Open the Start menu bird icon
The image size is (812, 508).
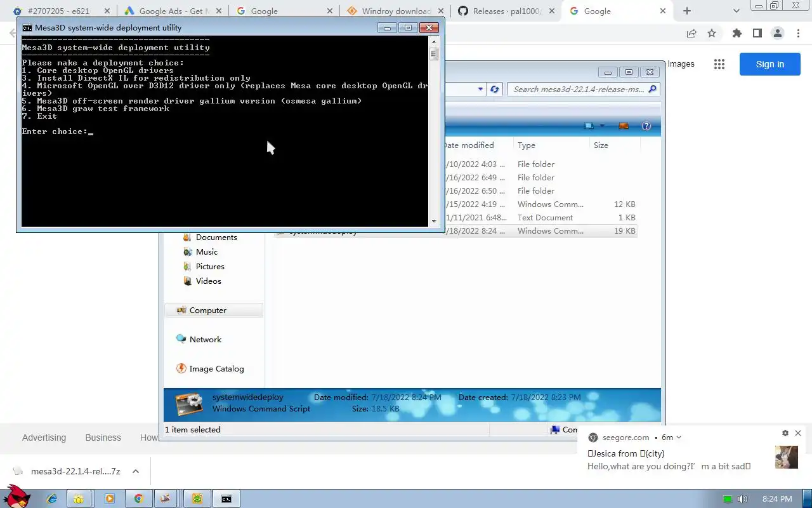pyautogui.click(x=17, y=496)
